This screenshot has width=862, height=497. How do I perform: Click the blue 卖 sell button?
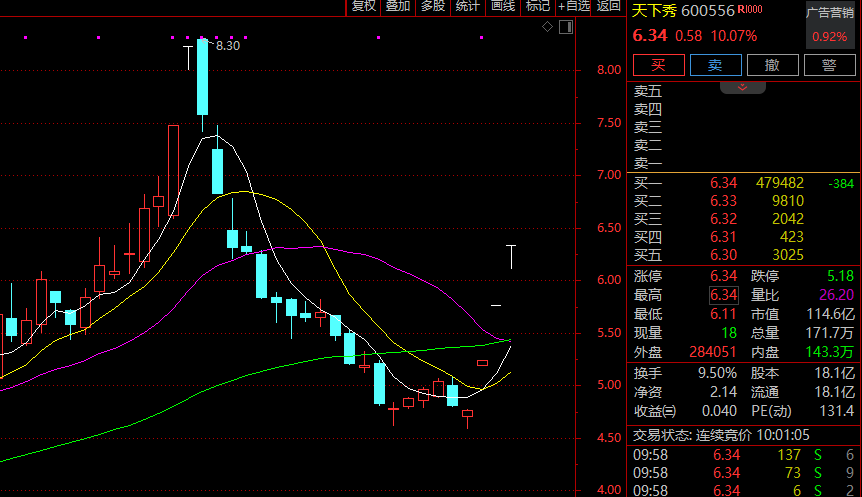click(x=715, y=65)
